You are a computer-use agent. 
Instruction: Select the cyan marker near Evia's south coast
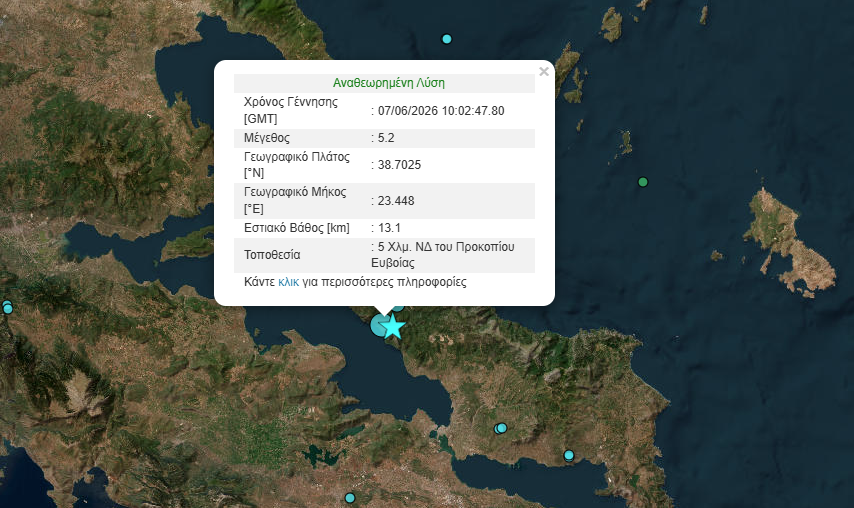(x=569, y=455)
